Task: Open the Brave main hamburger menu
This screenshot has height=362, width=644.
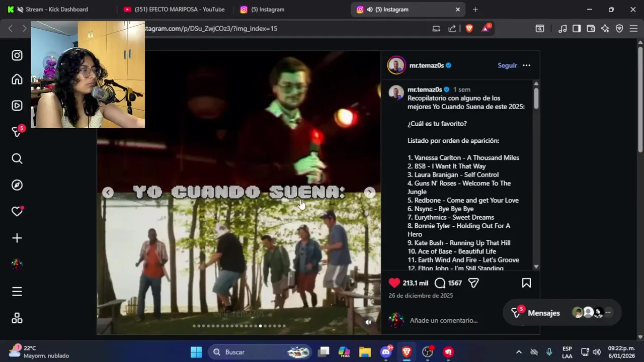Action: click(x=633, y=29)
